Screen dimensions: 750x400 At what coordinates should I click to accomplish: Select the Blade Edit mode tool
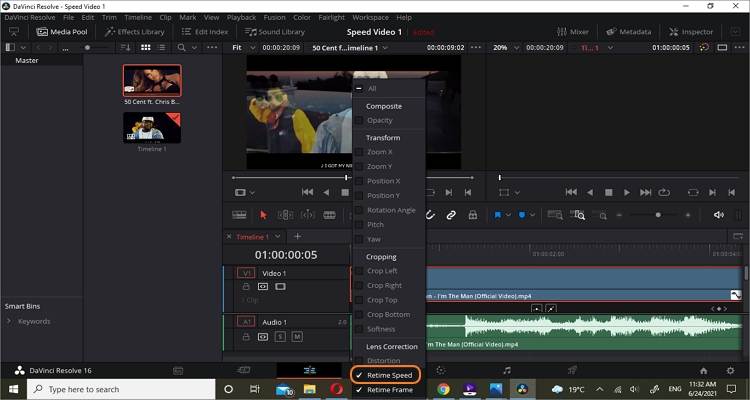330,215
